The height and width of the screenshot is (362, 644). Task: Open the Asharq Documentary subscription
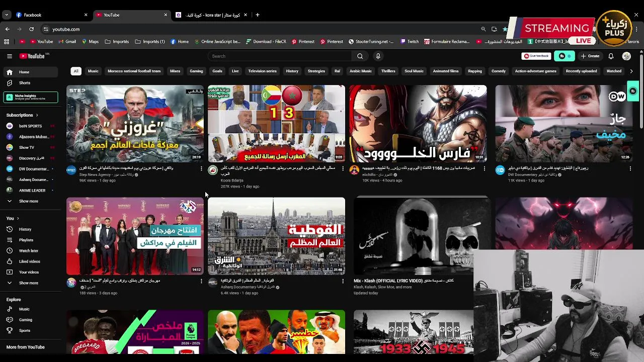pyautogui.click(x=30, y=179)
